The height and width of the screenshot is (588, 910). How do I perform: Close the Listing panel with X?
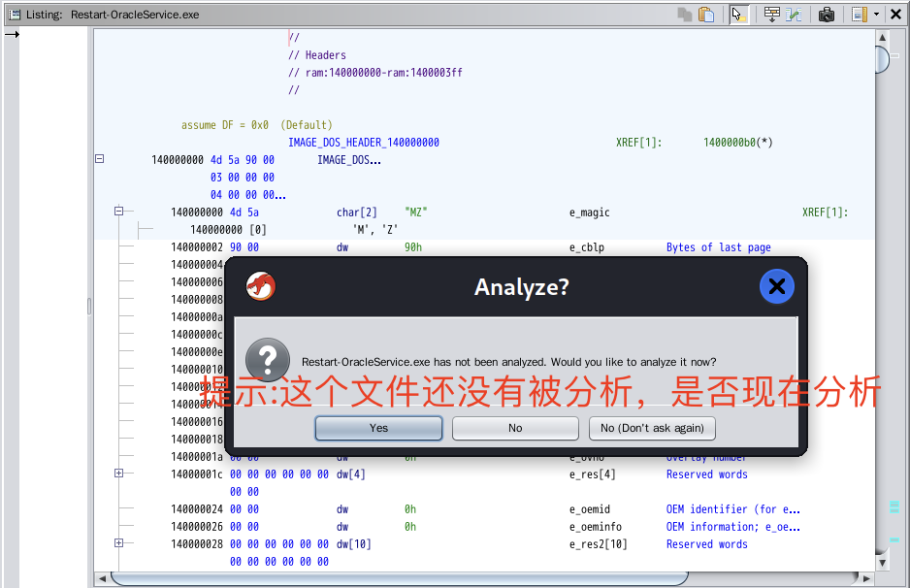pos(895,15)
